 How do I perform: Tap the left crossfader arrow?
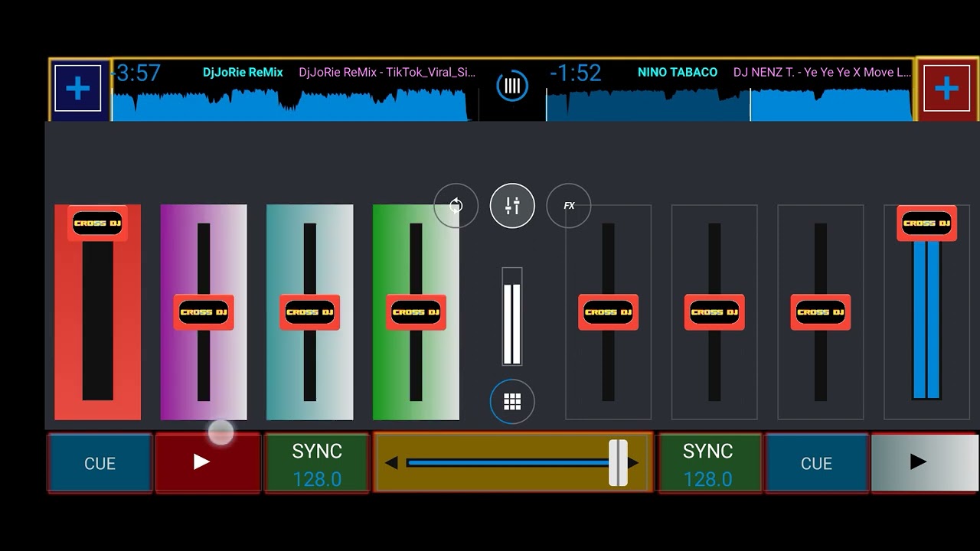pyautogui.click(x=391, y=463)
